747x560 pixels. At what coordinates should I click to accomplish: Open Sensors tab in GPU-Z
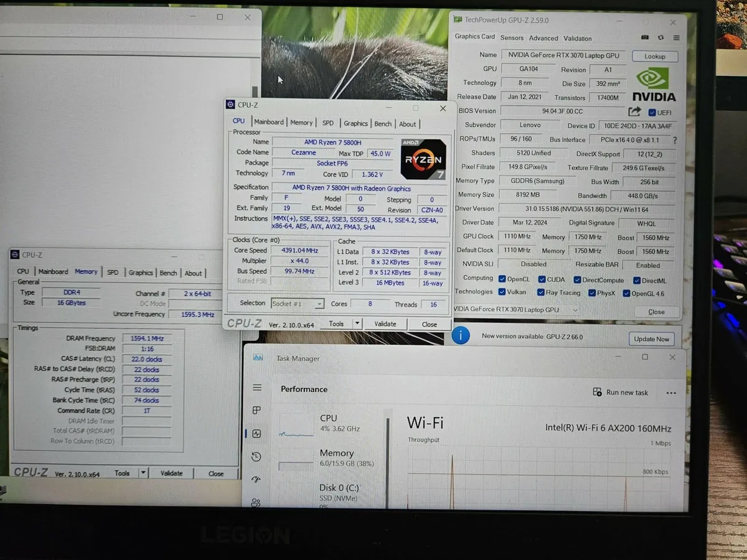tap(512, 38)
